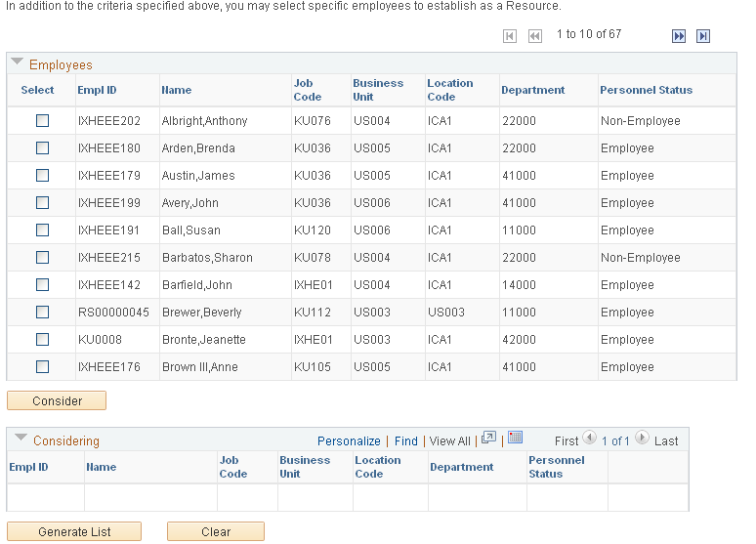Click job code KU105
The image size is (756, 544).
pos(313,367)
